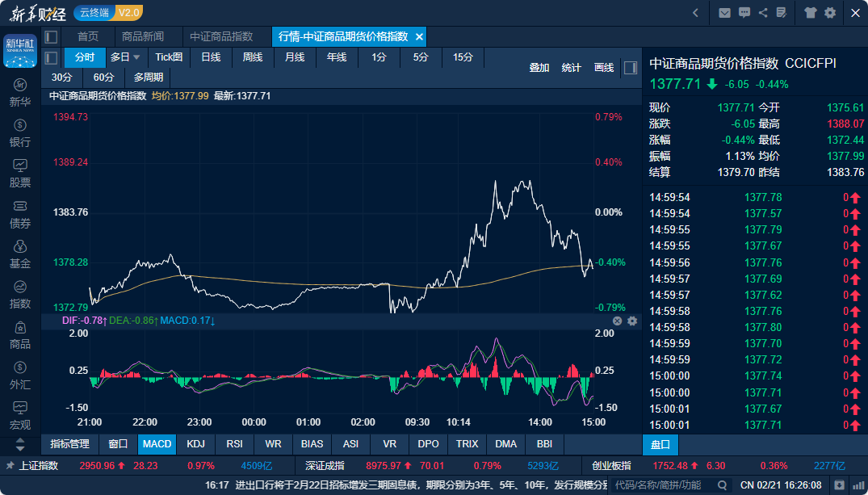Image resolution: width=868 pixels, height=495 pixels.
Task: Expand the sidebar scroll arrows below 宏观
Action: 20,444
